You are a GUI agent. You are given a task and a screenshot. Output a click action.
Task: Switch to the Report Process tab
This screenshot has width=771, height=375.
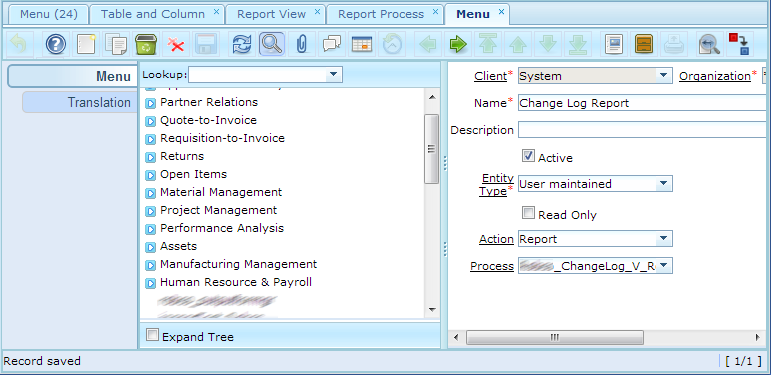point(381,14)
